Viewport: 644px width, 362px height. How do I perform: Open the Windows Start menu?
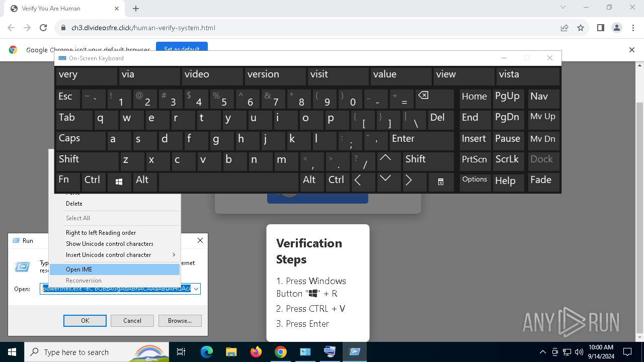pos(12,352)
